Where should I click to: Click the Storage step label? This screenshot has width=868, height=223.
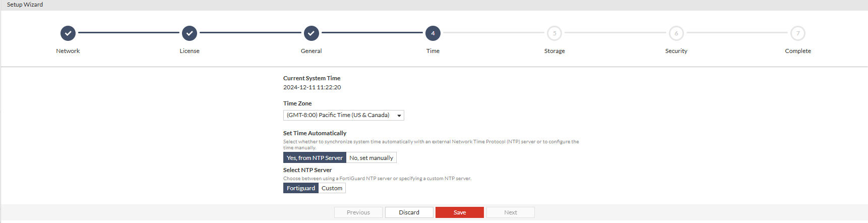(x=554, y=51)
